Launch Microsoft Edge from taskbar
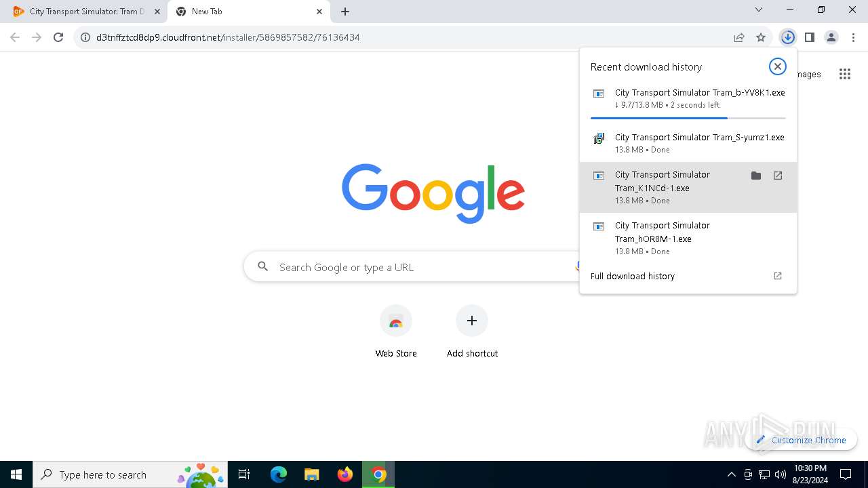This screenshot has width=868, height=488. [279, 474]
